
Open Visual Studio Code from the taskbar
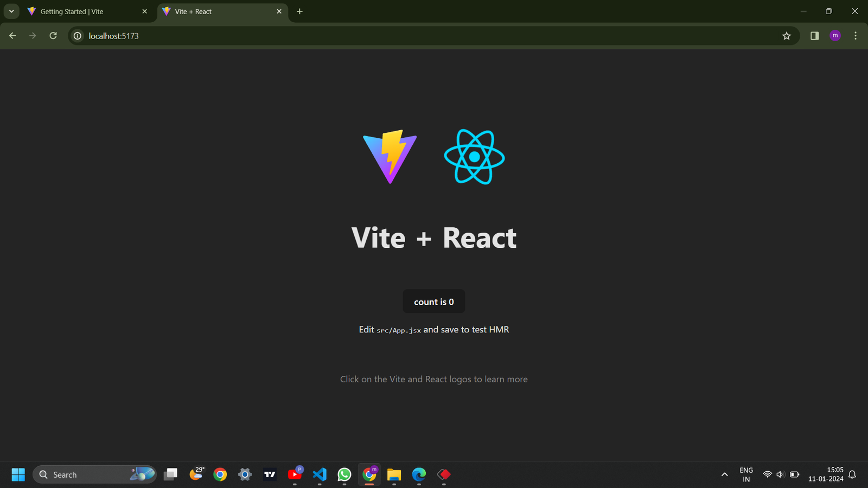(320, 474)
